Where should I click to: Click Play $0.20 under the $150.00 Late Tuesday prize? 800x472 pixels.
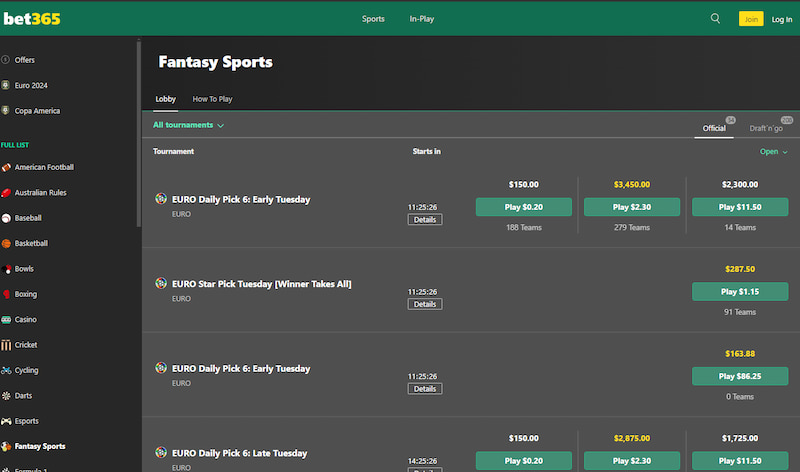(523, 461)
